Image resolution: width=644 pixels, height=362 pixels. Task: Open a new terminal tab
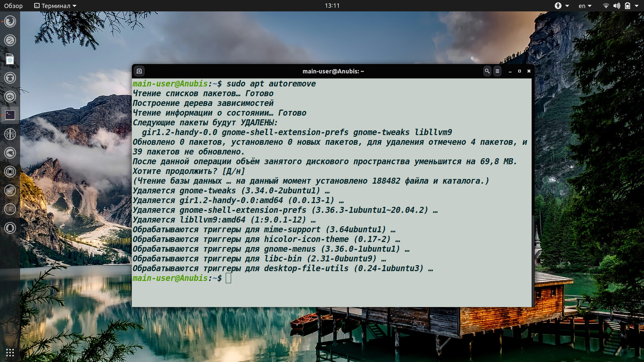click(139, 71)
